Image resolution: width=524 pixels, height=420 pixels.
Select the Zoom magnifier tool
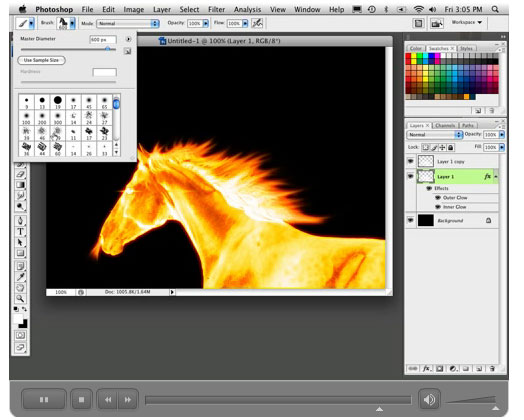(x=20, y=298)
